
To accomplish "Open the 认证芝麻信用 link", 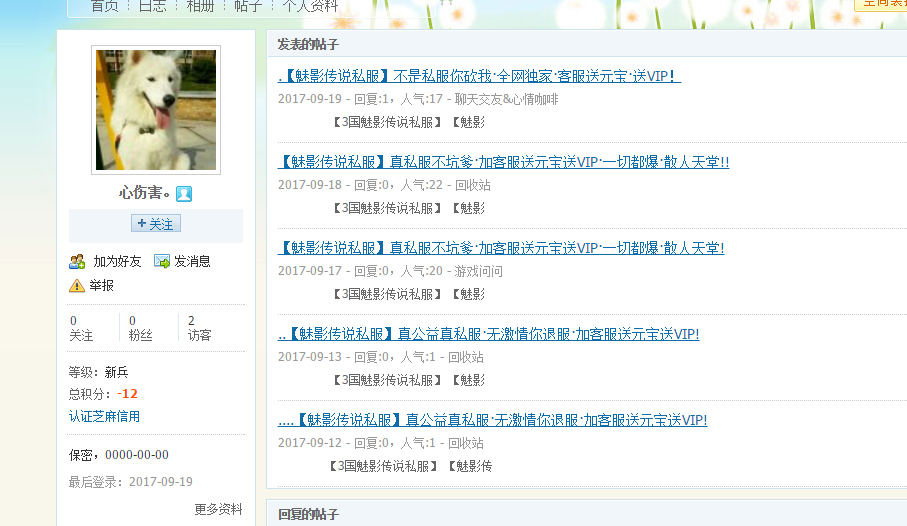I will (104, 417).
